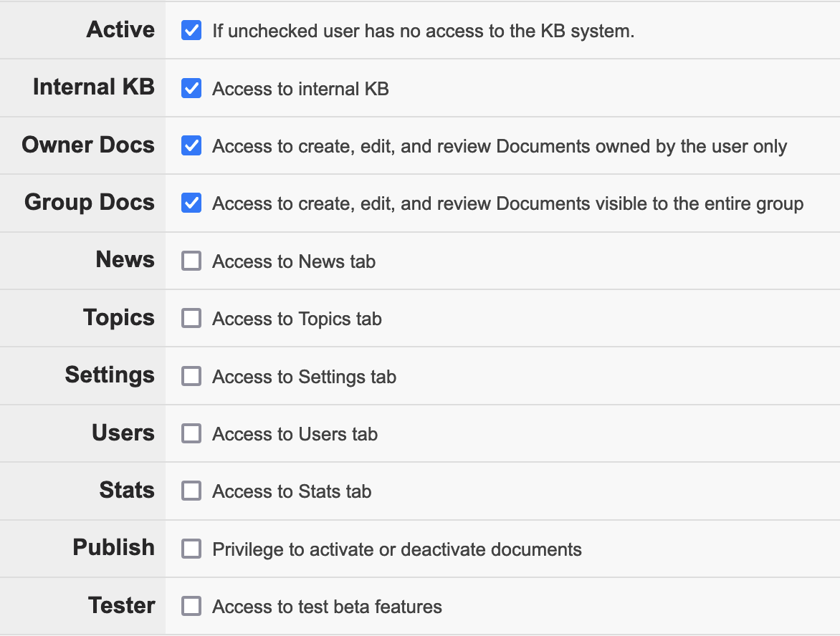The image size is (840, 636).
Task: Click the 'Publish' row label
Action: (113, 547)
